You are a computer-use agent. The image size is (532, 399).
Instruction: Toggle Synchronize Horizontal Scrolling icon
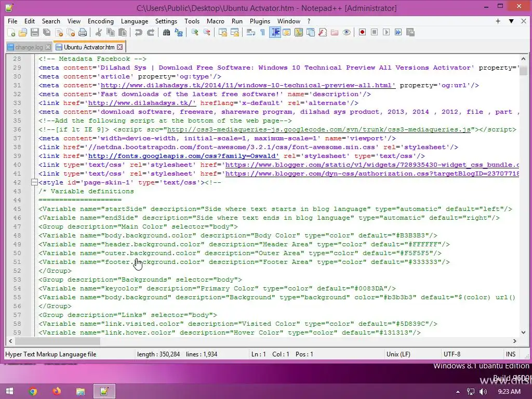234,32
